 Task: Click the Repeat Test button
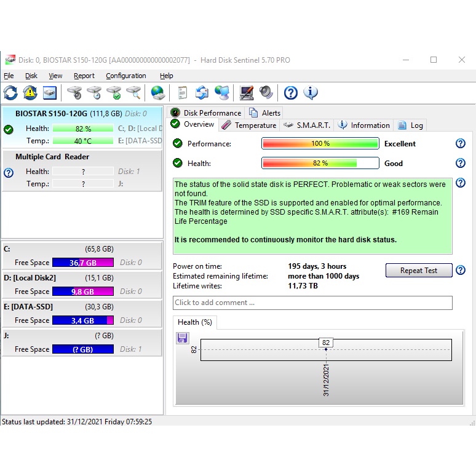[419, 270]
